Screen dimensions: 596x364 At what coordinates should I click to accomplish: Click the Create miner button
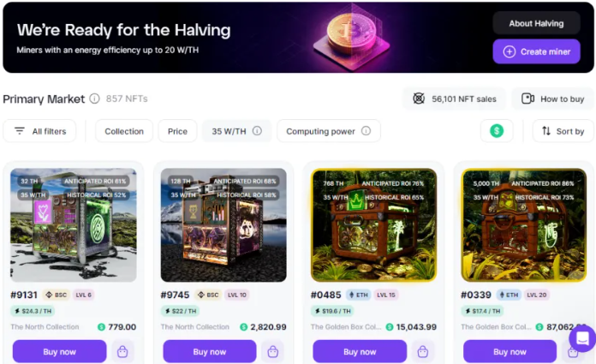(x=536, y=51)
